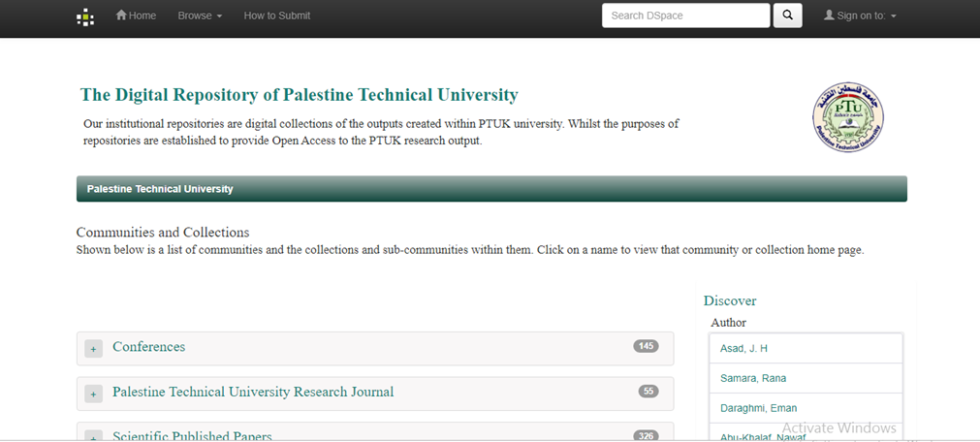Click the 326 count badge
This screenshot has height=442, width=980.
[646, 436]
